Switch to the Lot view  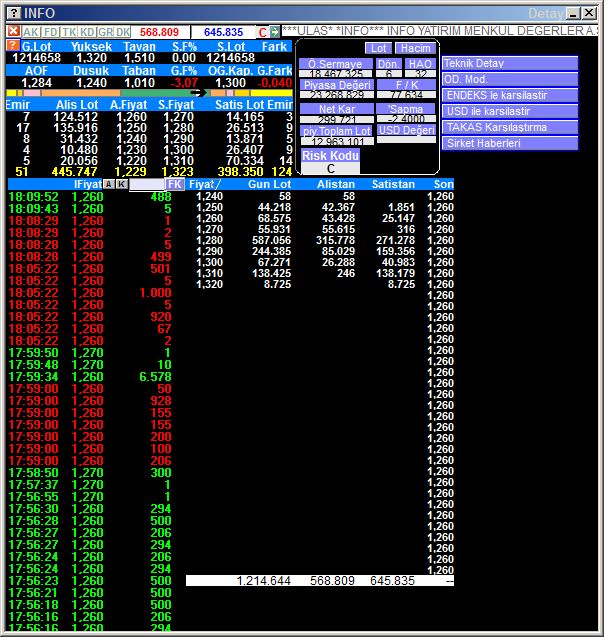[x=379, y=48]
